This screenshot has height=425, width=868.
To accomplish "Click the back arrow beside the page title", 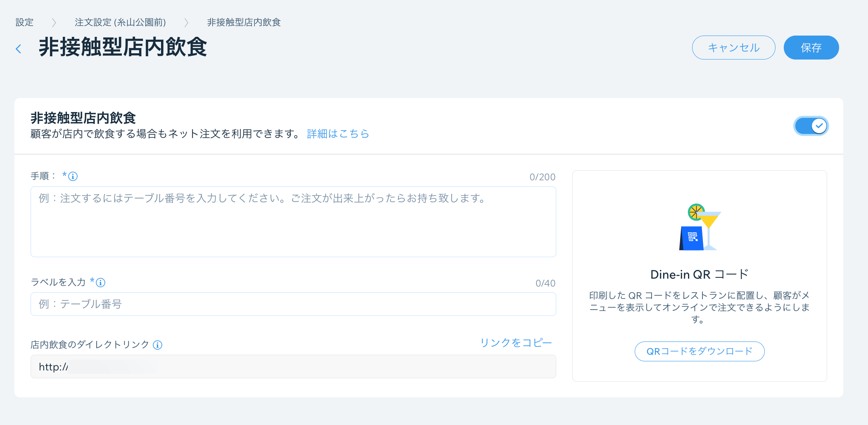I will click(19, 49).
